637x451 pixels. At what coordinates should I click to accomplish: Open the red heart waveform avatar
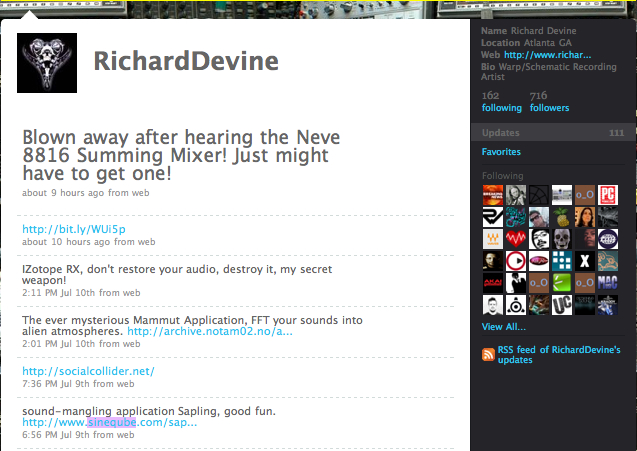pos(516,239)
